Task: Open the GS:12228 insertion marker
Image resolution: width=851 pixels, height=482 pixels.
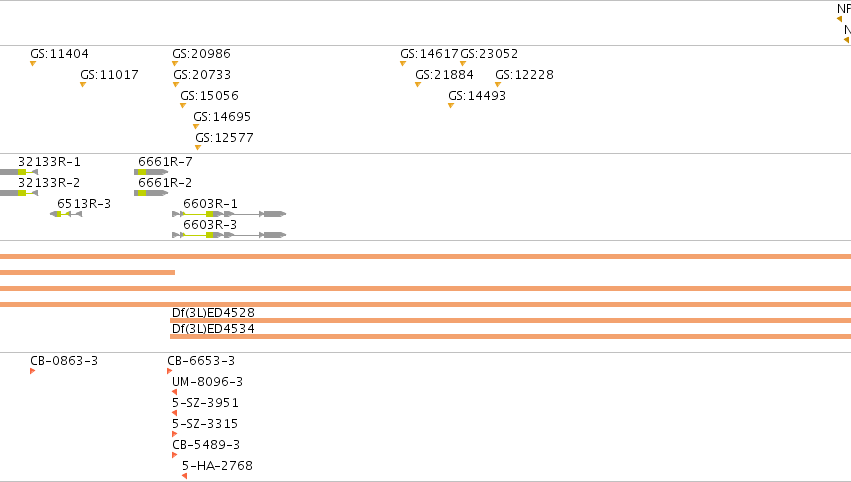Action: point(498,85)
